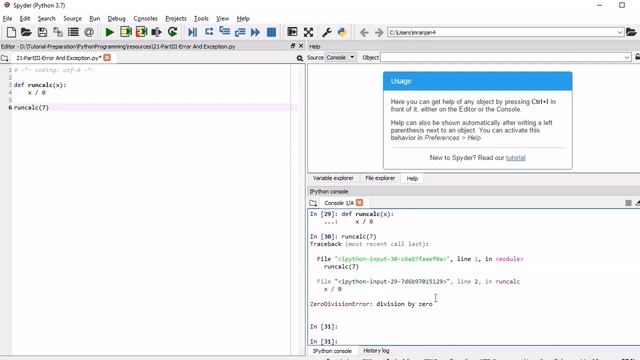Click the @ symbol toolbar icon

coord(89,32)
